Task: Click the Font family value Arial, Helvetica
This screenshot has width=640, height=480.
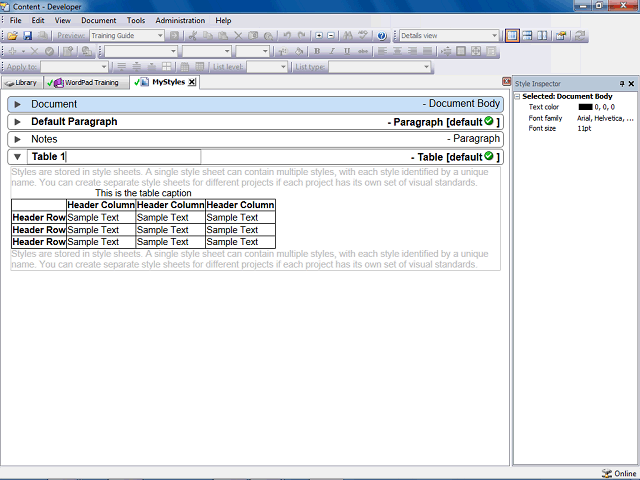Action: [605, 118]
